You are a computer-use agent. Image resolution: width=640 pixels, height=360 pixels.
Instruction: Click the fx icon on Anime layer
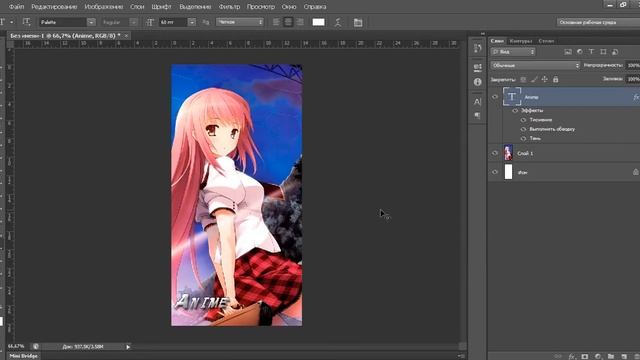(636, 97)
